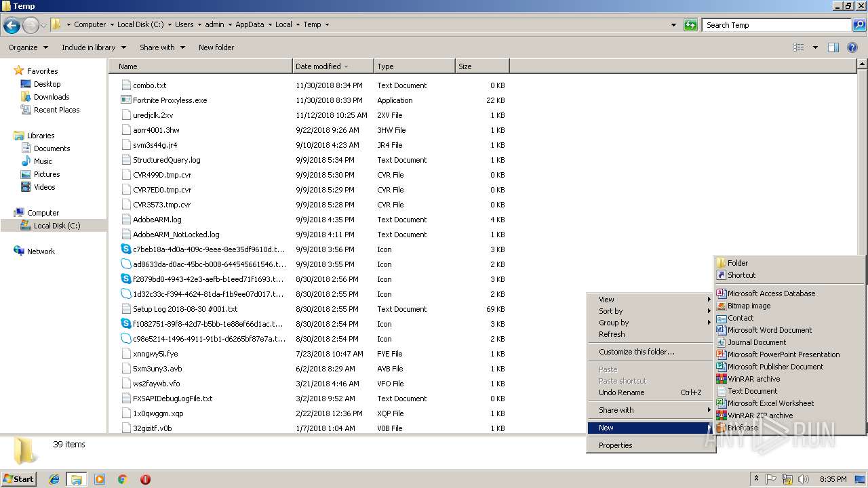Viewport: 868px width, 488px height.
Task: Click Refresh in the context menu
Action: point(651,334)
